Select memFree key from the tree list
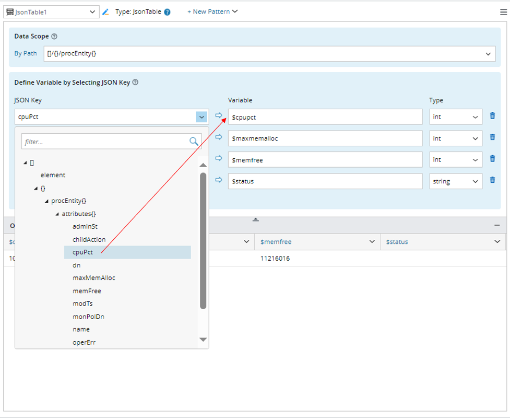The image size is (510, 420). pos(87,291)
